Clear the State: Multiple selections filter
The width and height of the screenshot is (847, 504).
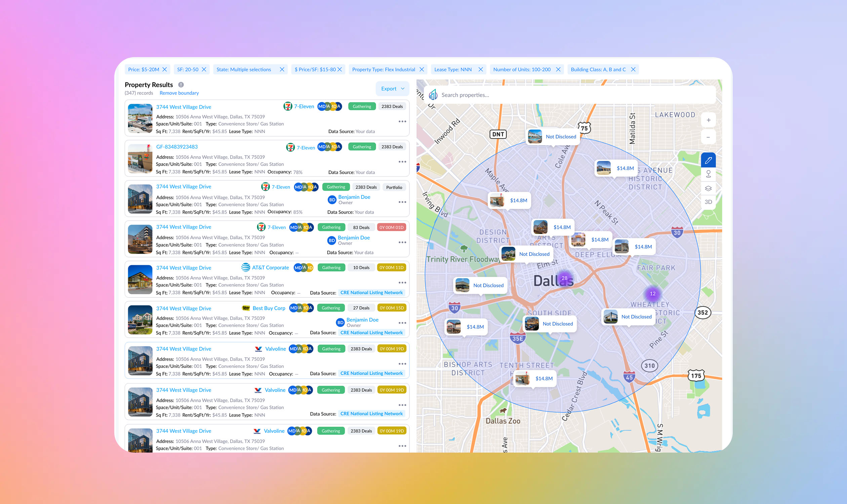[282, 69]
